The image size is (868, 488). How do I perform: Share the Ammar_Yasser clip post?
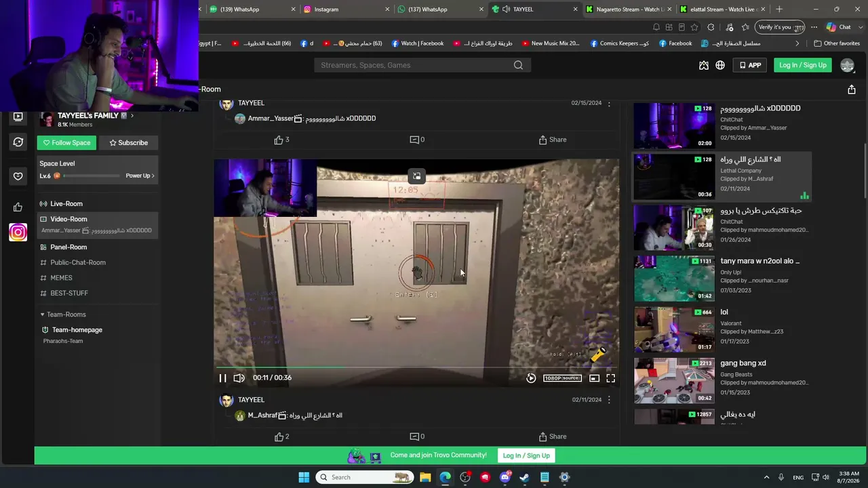click(x=553, y=140)
